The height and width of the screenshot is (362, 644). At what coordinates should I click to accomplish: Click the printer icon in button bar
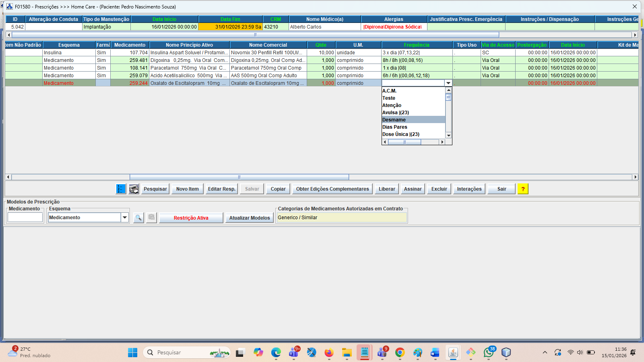click(x=134, y=189)
